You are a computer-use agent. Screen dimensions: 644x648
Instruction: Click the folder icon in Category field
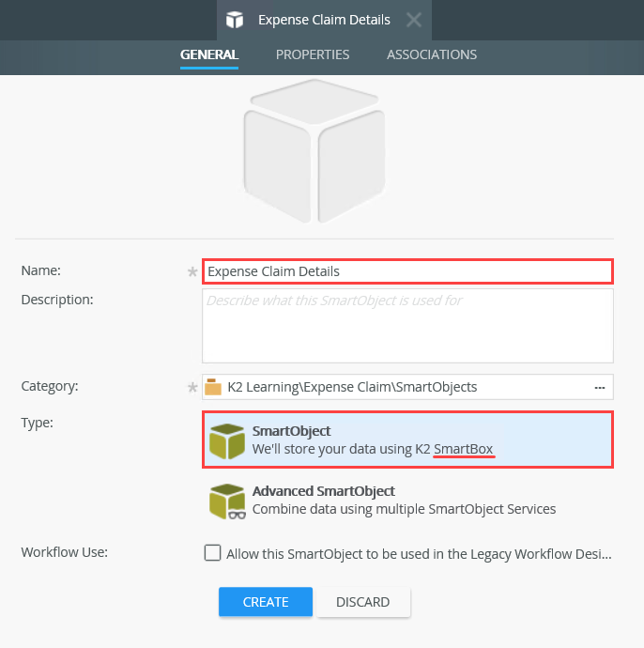[213, 387]
